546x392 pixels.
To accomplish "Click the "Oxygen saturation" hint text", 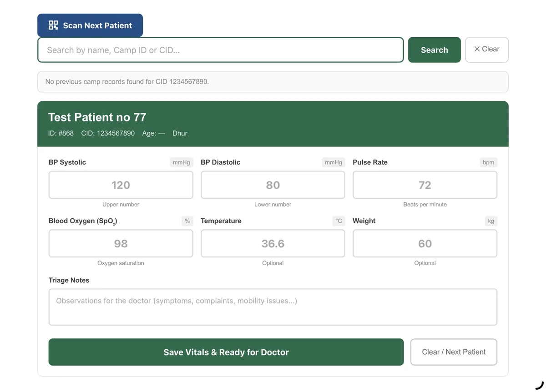I will coord(121,263).
